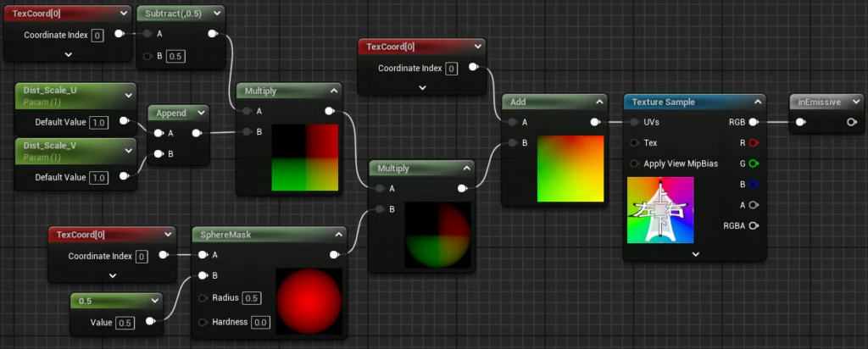Open the Append node header dropdown arrow
The width and height of the screenshot is (868, 349).
point(201,112)
